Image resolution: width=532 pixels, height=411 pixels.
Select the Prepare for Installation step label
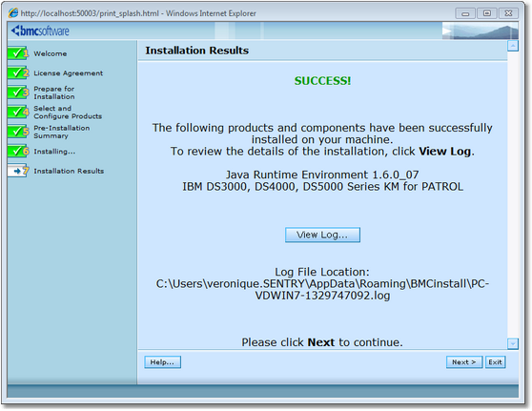(54, 92)
